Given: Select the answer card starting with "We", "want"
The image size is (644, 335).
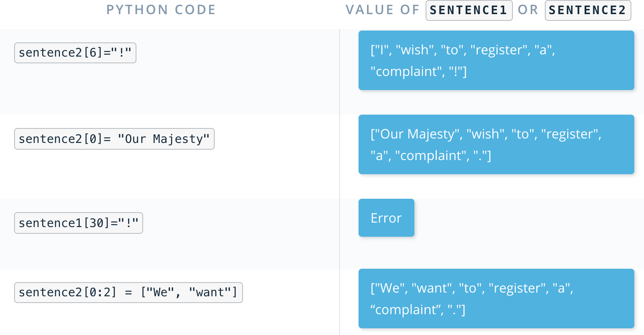Looking at the screenshot, I should [x=496, y=299].
